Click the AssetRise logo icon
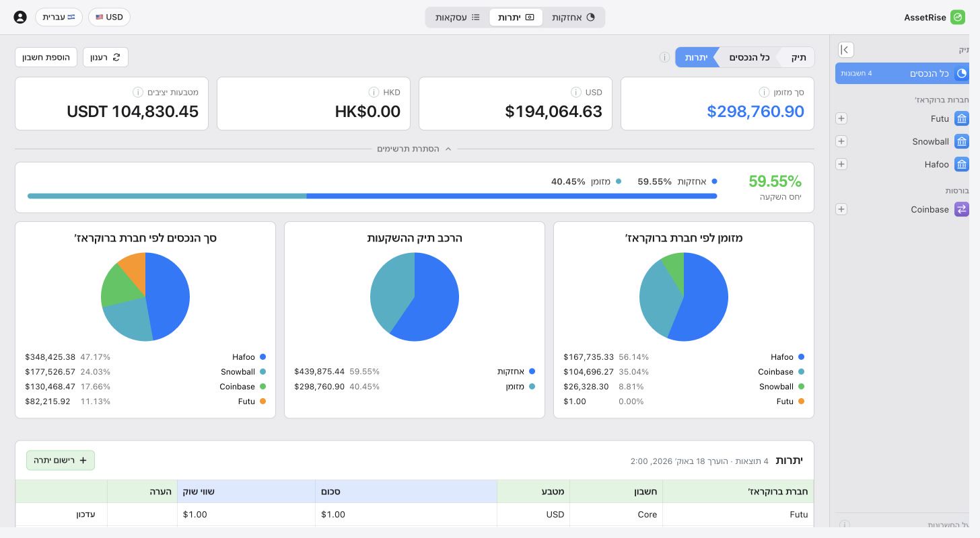This screenshot has height=538, width=980. click(958, 17)
